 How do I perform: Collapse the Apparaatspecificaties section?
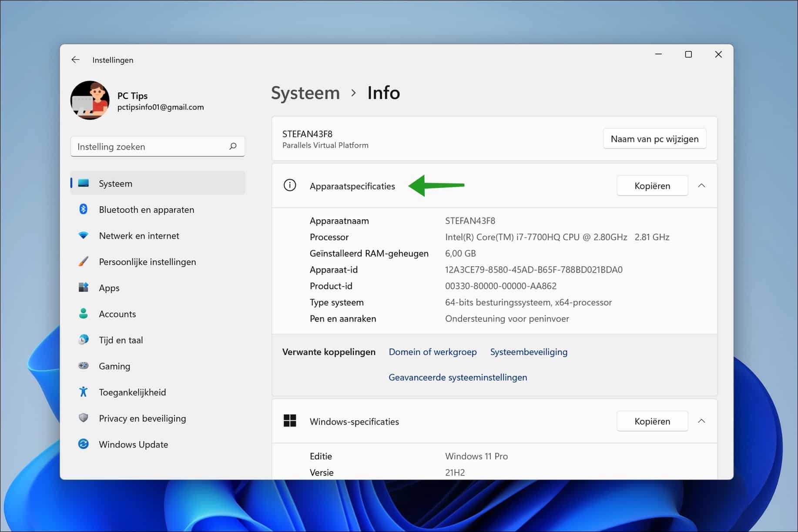coord(702,185)
